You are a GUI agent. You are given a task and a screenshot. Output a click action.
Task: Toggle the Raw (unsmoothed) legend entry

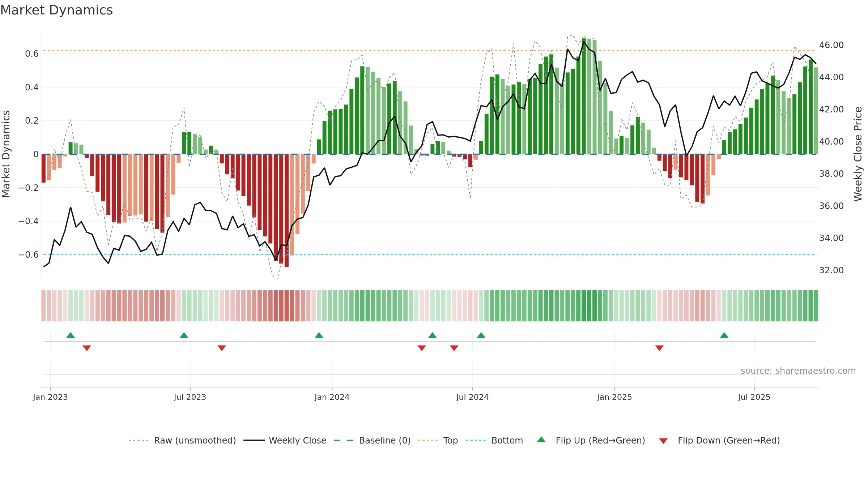tap(182, 440)
